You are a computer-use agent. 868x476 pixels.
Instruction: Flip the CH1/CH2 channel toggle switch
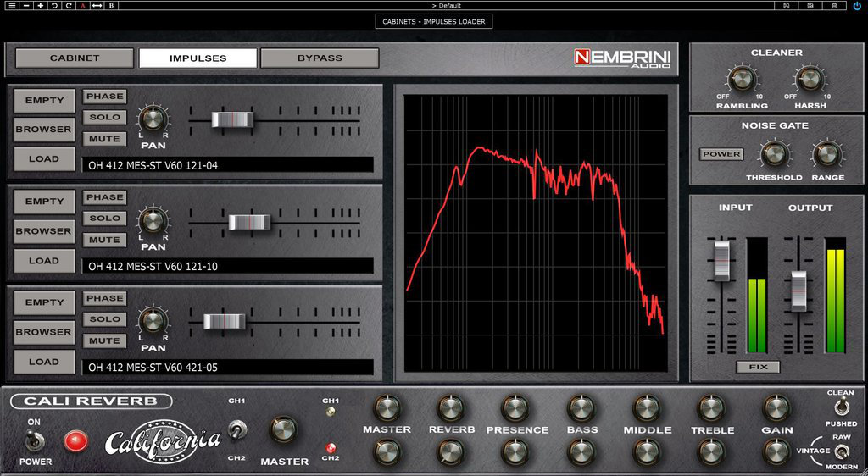coord(238,429)
